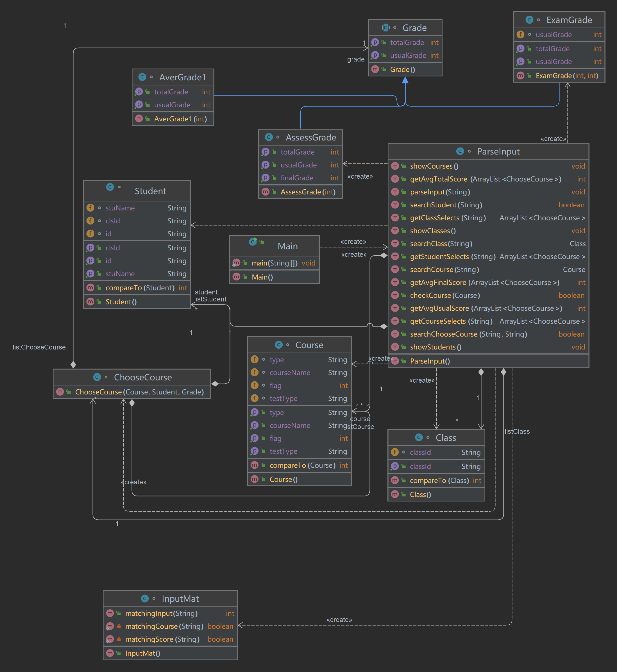The height and width of the screenshot is (672, 617).
Task: Select the AverGrade1(int) constructor
Action: [x=180, y=119]
